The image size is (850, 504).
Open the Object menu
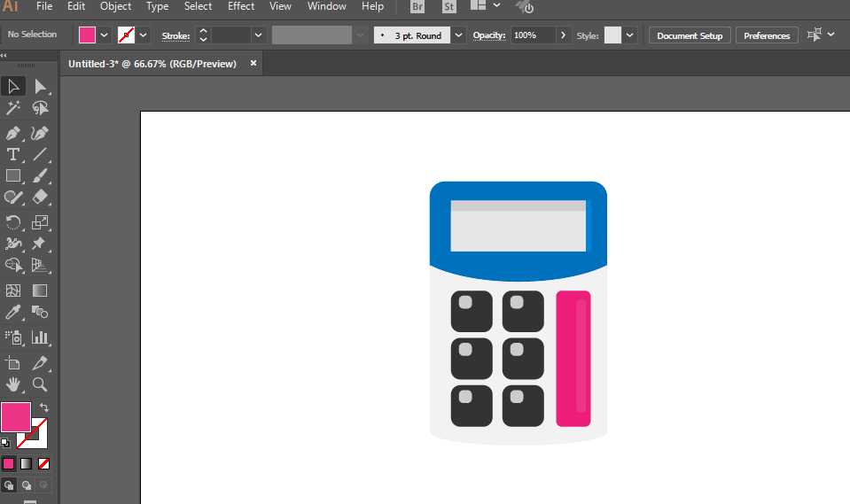(115, 6)
